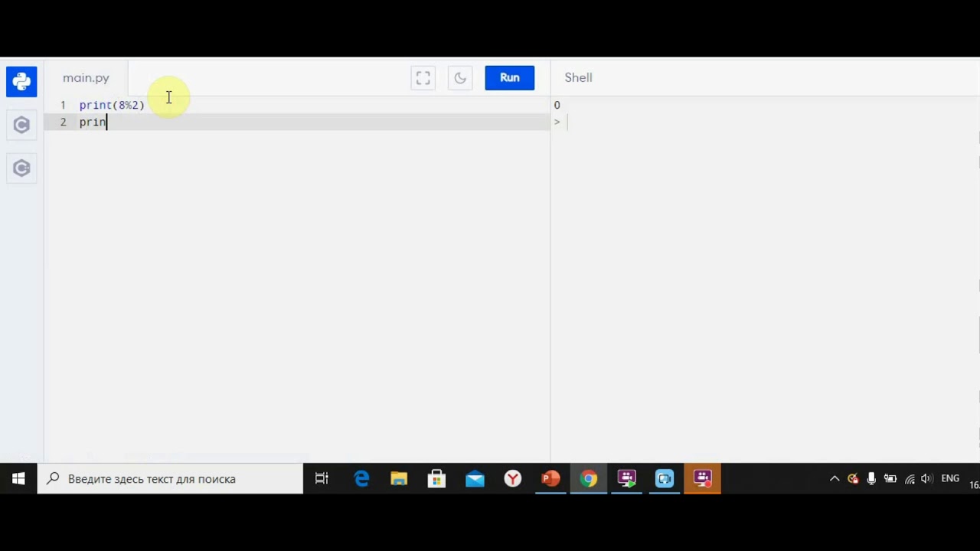Run the Python code
The height and width of the screenshot is (551, 980).
click(x=510, y=78)
